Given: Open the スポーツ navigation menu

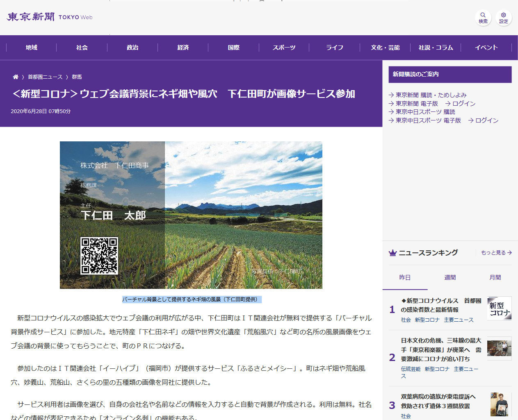Looking at the screenshot, I should coord(284,48).
